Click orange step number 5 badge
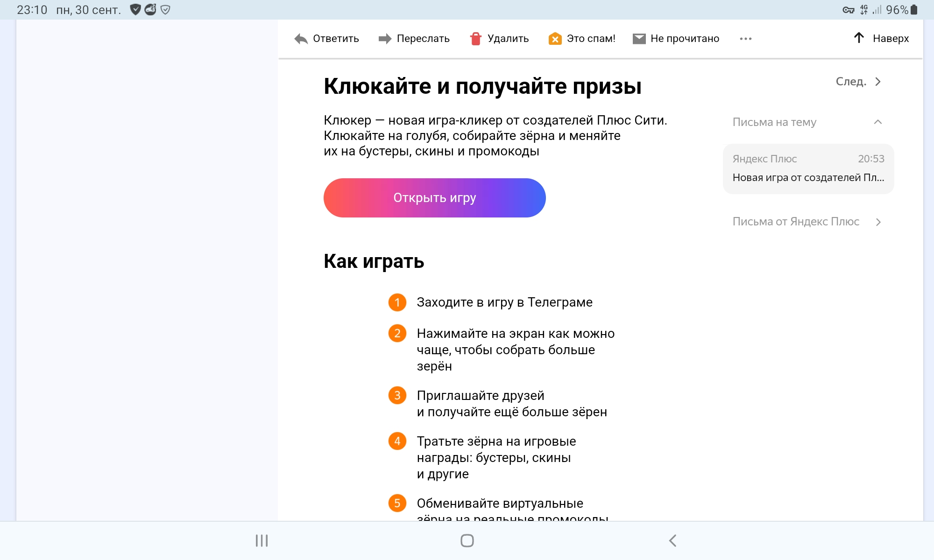934x560 pixels. [397, 503]
